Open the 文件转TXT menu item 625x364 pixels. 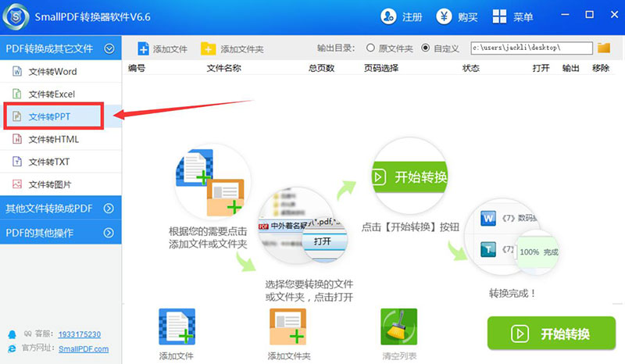click(x=61, y=162)
